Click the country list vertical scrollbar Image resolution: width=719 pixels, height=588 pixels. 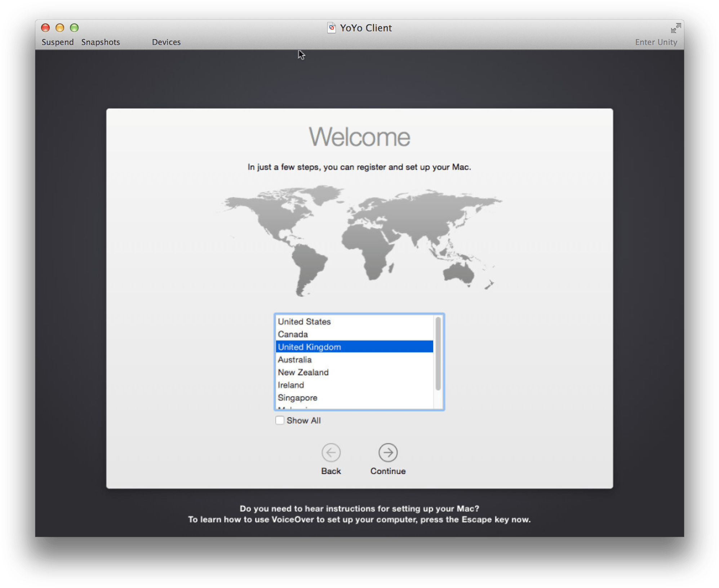(x=438, y=354)
